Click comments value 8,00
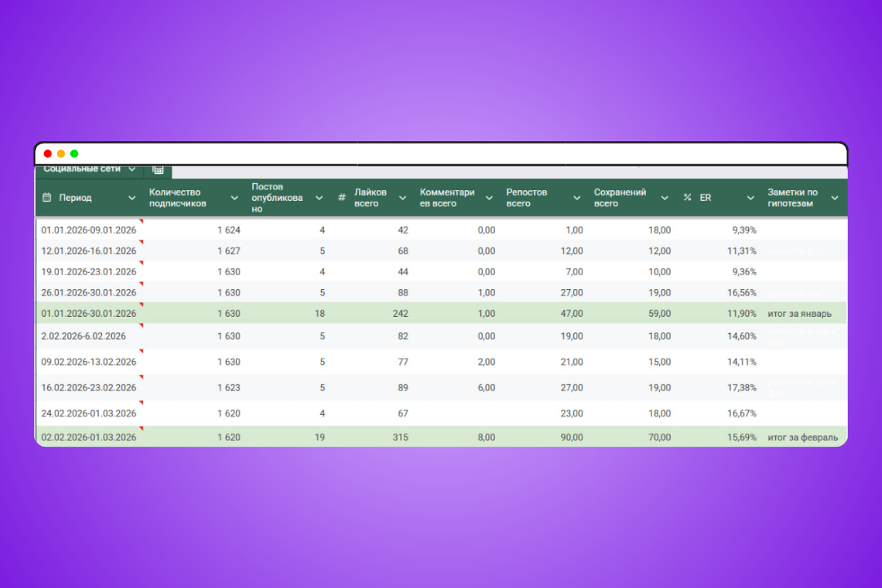This screenshot has height=588, width=882. point(487,437)
